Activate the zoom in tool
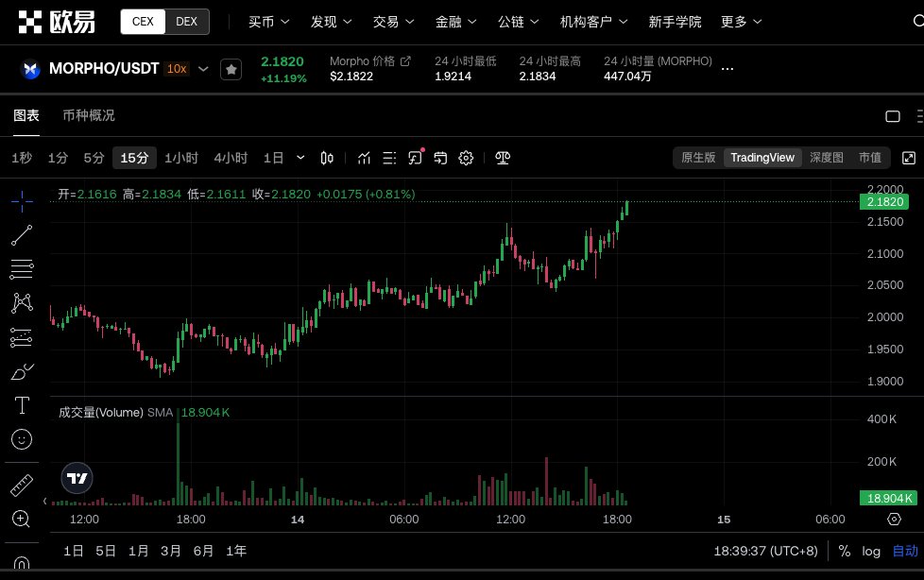Viewport: 924px width, 580px height. click(x=21, y=519)
